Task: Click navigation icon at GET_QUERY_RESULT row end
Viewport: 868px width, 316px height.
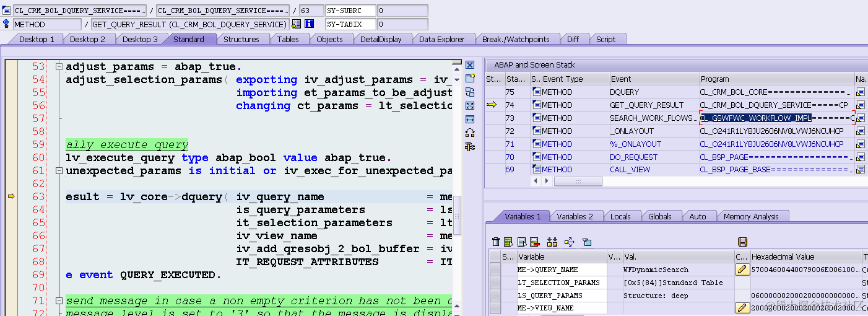Action: 861,105
